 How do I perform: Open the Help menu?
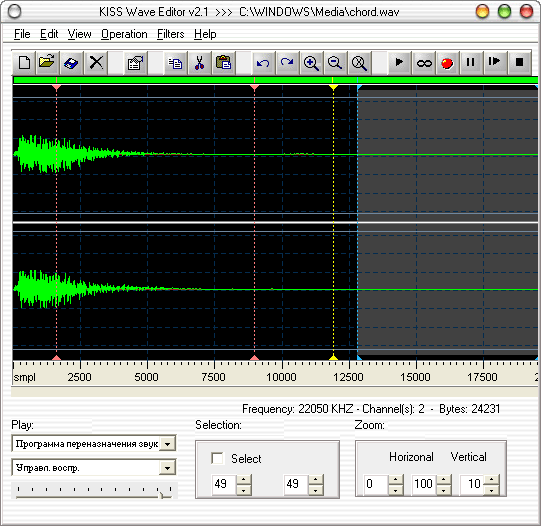(205, 34)
